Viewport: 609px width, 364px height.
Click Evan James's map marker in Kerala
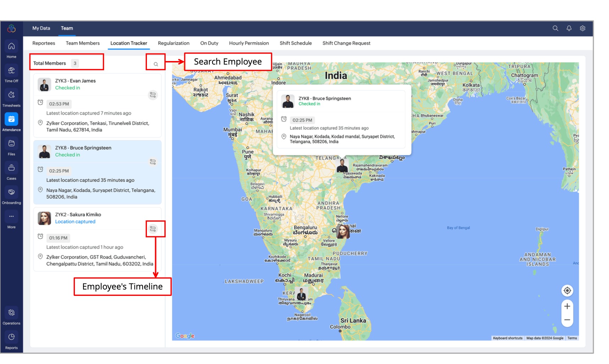[x=302, y=294]
